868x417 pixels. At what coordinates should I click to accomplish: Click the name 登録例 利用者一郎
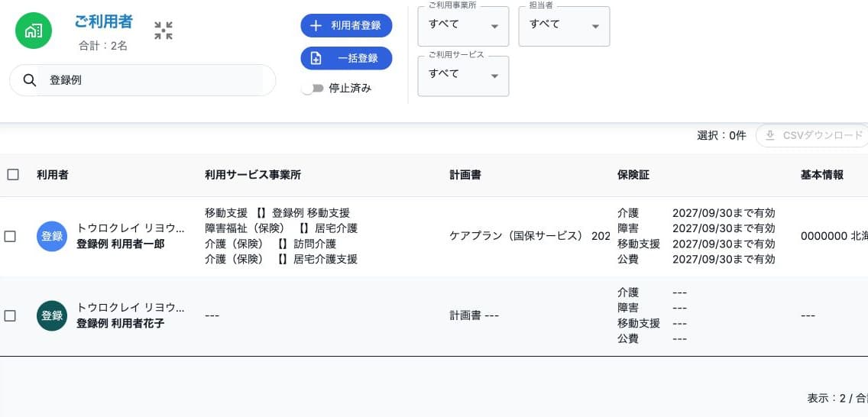tap(120, 244)
